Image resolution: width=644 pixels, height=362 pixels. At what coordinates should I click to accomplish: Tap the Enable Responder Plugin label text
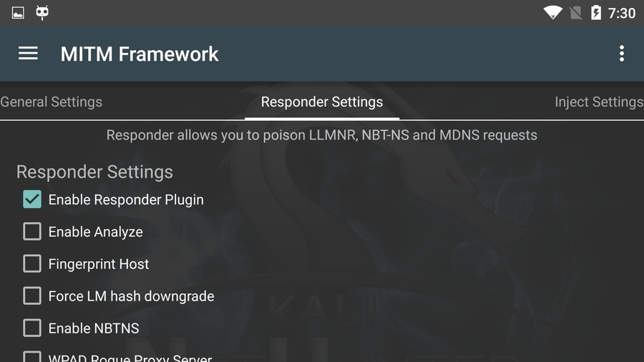pyautogui.click(x=126, y=200)
